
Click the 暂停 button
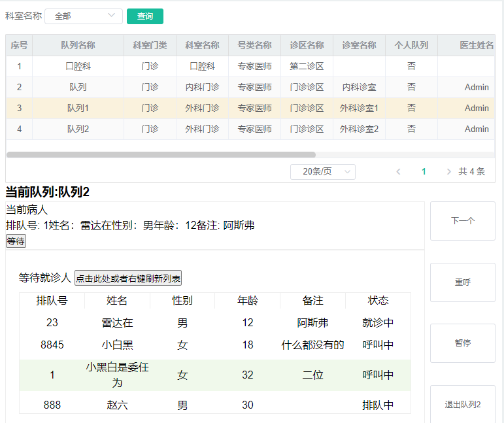coord(463,343)
